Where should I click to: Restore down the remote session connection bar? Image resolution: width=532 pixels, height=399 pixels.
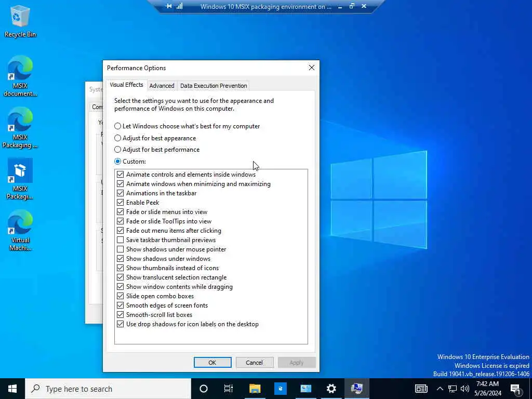tap(352, 6)
